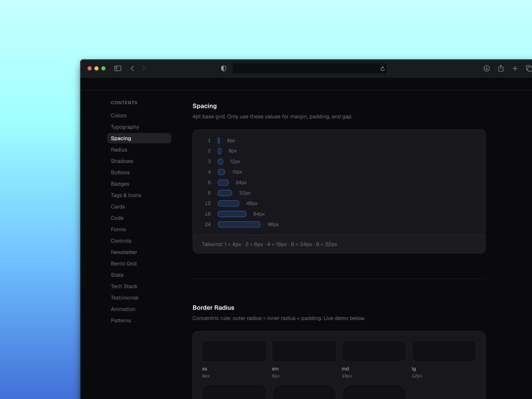Open the Buttons section link
Screen dimensions: 532x399
120,172
